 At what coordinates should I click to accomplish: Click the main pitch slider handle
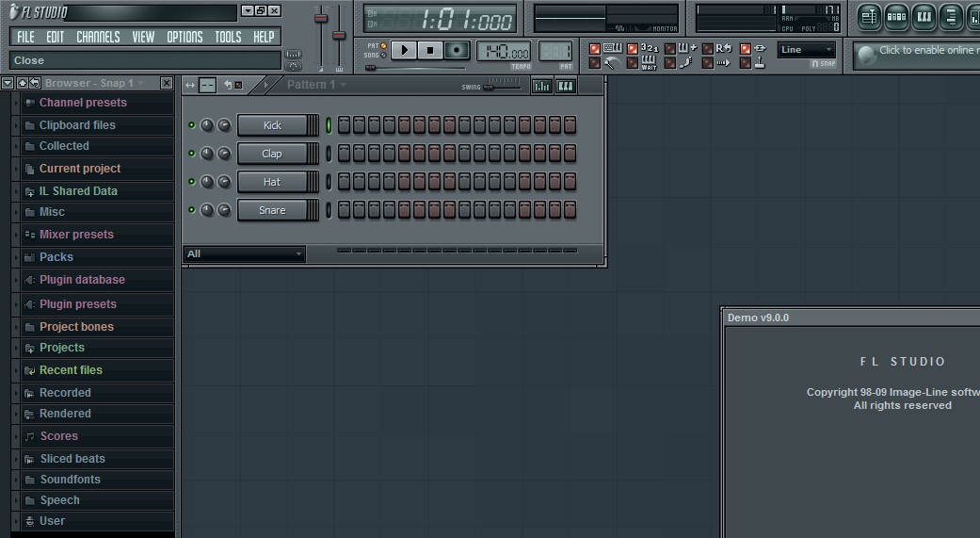pyautogui.click(x=339, y=36)
